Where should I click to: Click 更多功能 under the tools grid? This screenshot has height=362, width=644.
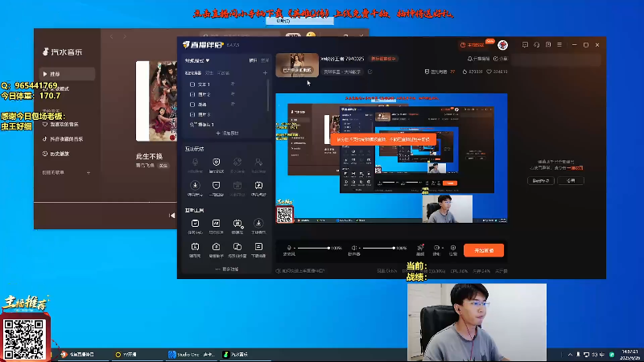227,269
